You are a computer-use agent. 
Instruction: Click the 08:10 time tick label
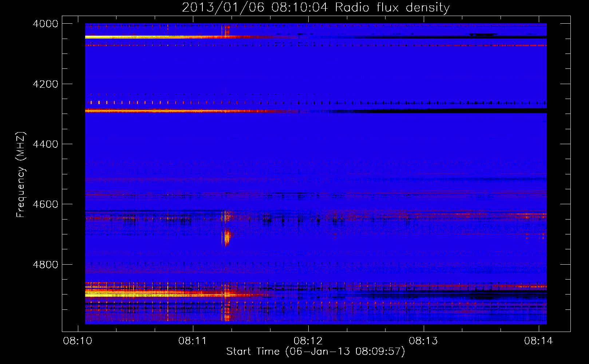pos(78,341)
